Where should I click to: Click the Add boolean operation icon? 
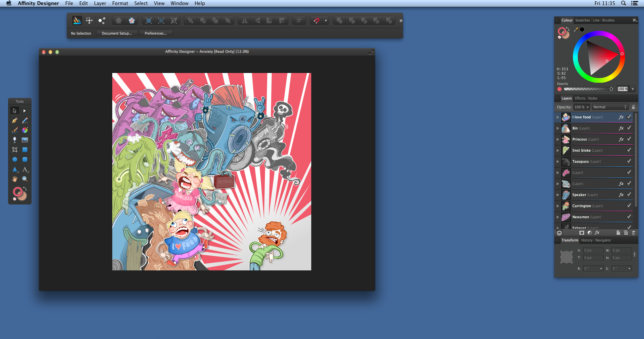click(339, 21)
